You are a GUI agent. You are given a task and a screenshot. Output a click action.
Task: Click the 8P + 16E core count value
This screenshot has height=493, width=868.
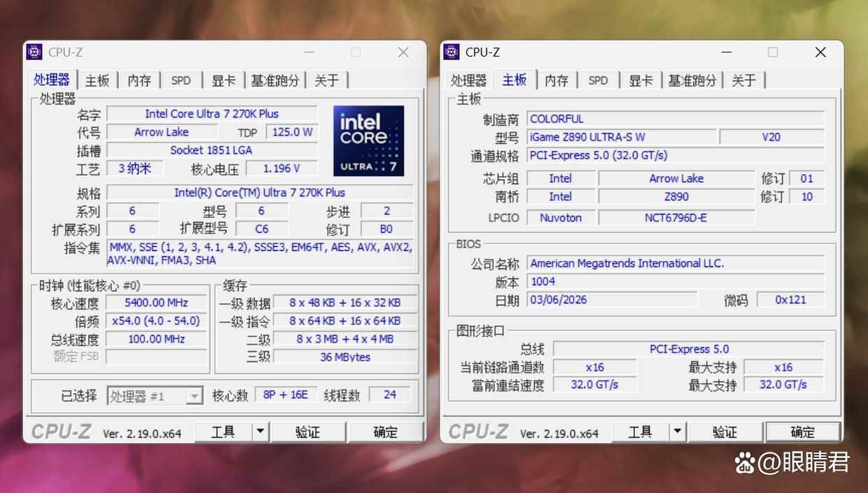pyautogui.click(x=285, y=395)
